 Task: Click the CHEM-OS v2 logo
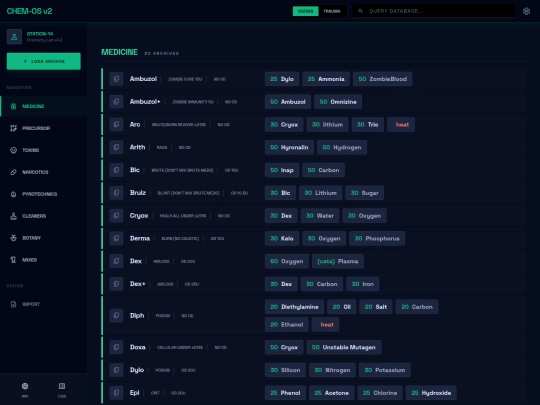coord(29,11)
